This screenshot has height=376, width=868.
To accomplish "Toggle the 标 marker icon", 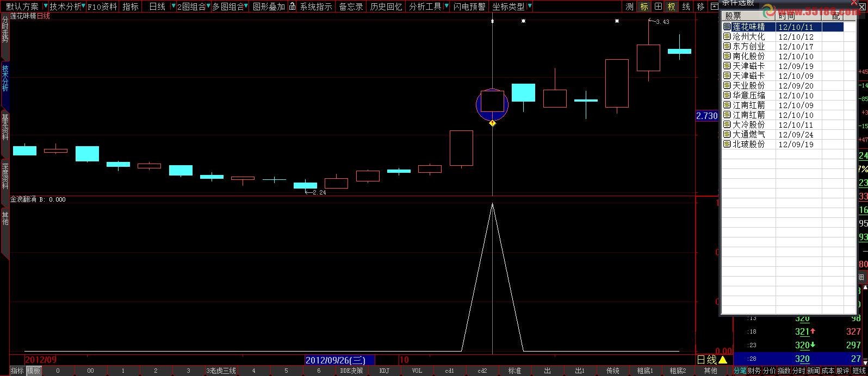I will coord(644,7).
